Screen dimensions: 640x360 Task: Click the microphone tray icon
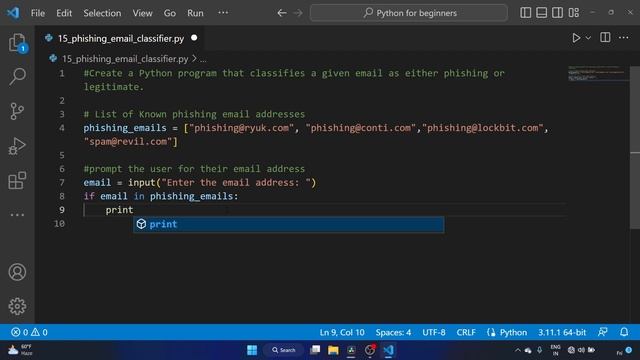pos(540,350)
